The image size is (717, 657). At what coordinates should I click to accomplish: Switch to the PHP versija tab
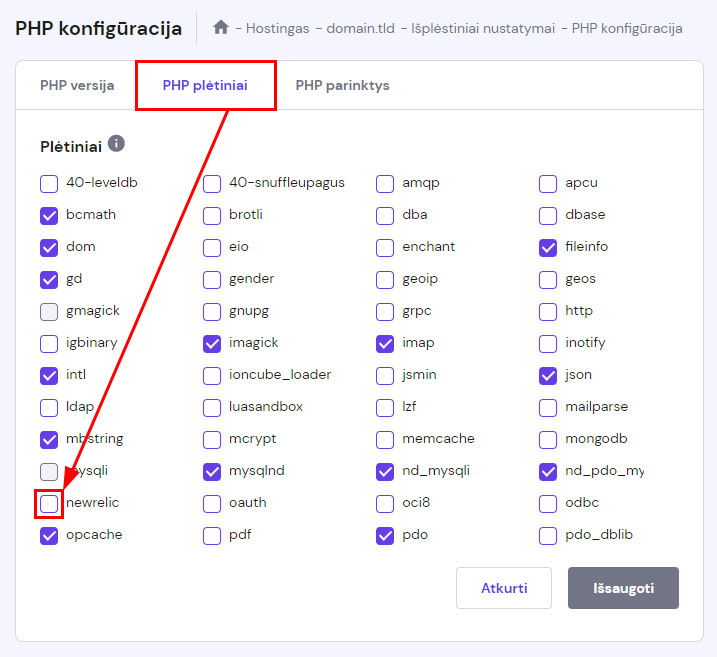(77, 85)
